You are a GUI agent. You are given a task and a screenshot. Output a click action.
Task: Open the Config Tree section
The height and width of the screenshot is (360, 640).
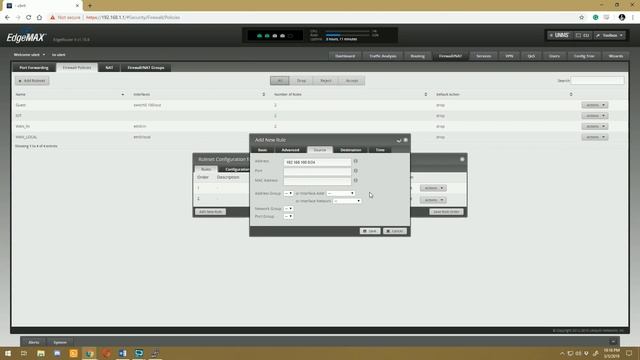(584, 56)
